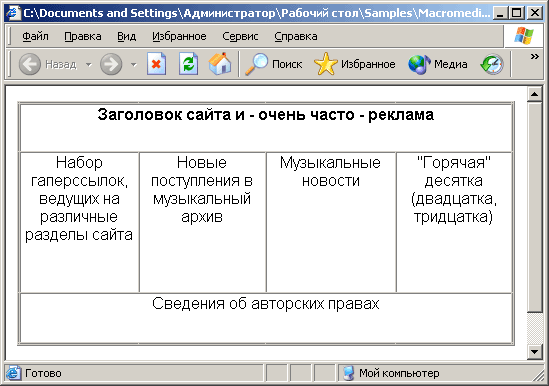The image size is (549, 386).
Task: Open the Справка menu
Action: (296, 36)
